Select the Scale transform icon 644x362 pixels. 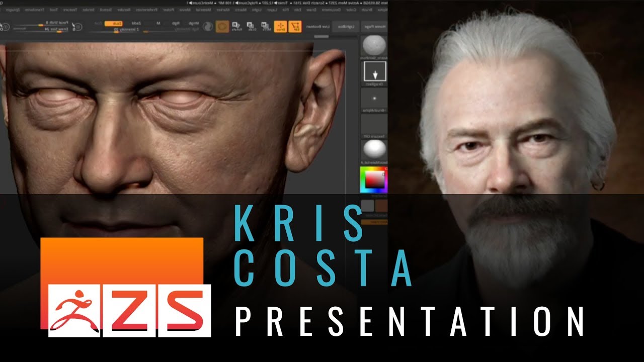[251, 27]
